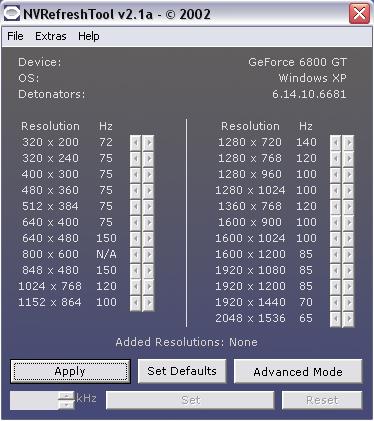Increase Hz for 1280 x 960
This screenshot has height=421, width=374.
tap(348, 175)
